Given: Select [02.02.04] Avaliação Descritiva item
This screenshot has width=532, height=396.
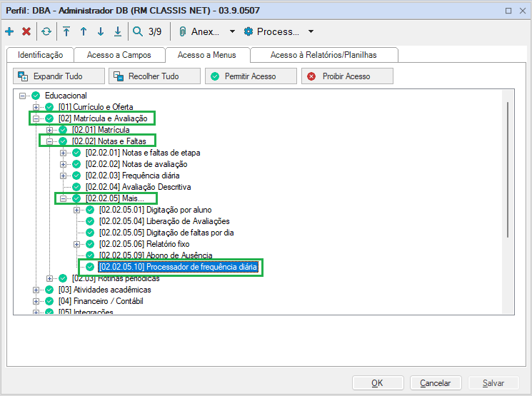Looking at the screenshot, I should pyautogui.click(x=138, y=187).
